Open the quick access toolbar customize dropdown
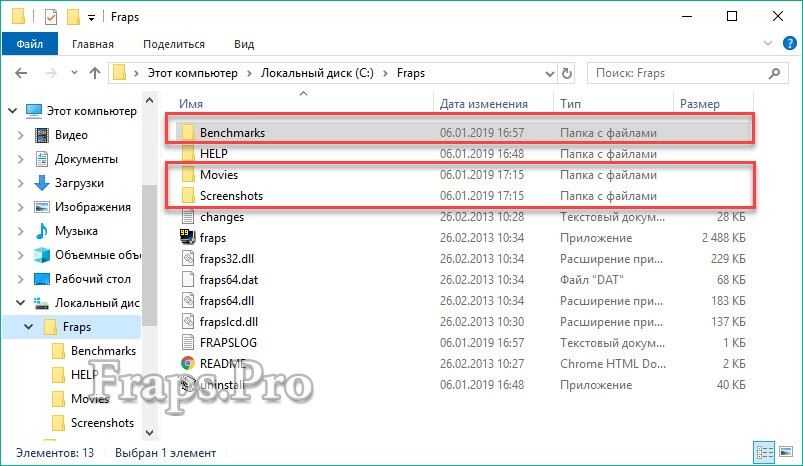 click(91, 18)
